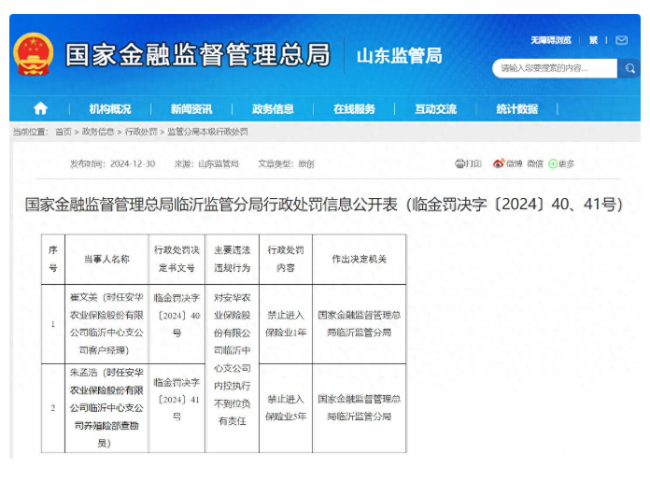Click the article headline about 临沂监管分局
Image resolution: width=650 pixels, height=481 pixels.
(x=324, y=204)
